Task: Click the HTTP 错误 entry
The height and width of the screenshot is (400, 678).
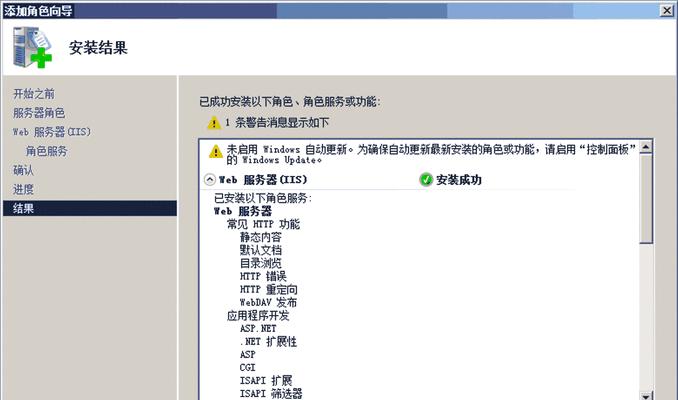Action: coord(263,276)
